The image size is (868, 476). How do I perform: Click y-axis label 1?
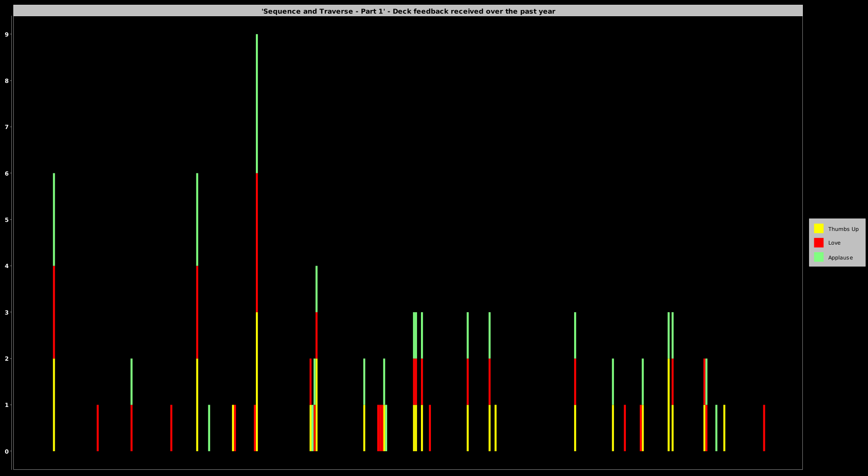pos(7,405)
